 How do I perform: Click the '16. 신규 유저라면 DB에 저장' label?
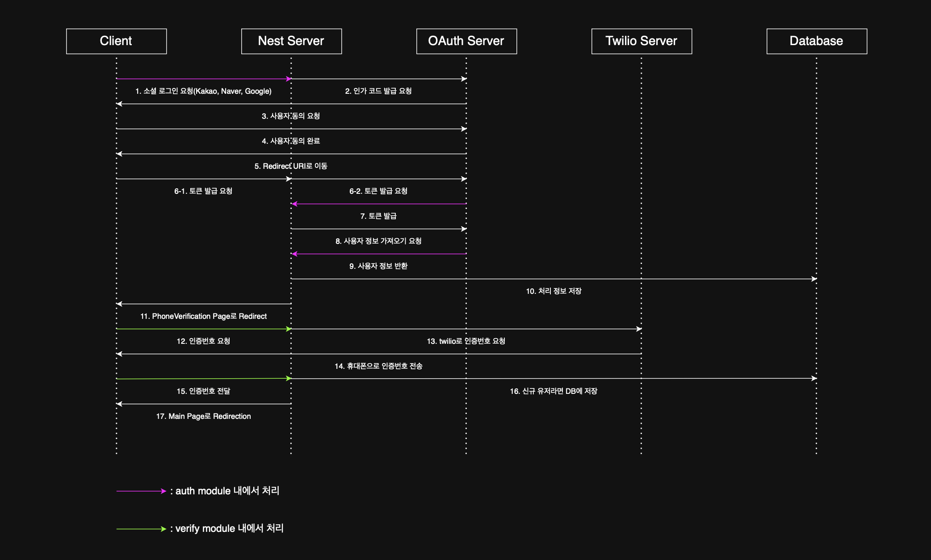tap(554, 391)
